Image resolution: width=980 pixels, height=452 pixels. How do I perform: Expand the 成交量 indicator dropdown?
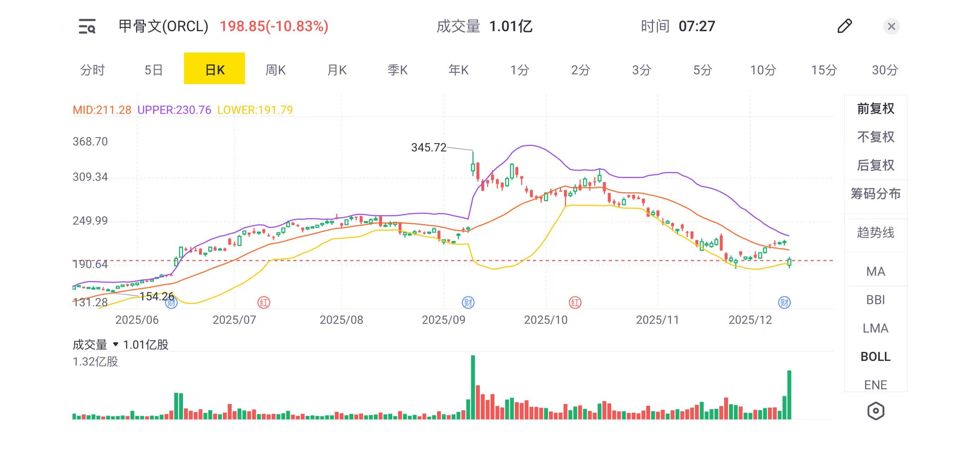(x=116, y=344)
